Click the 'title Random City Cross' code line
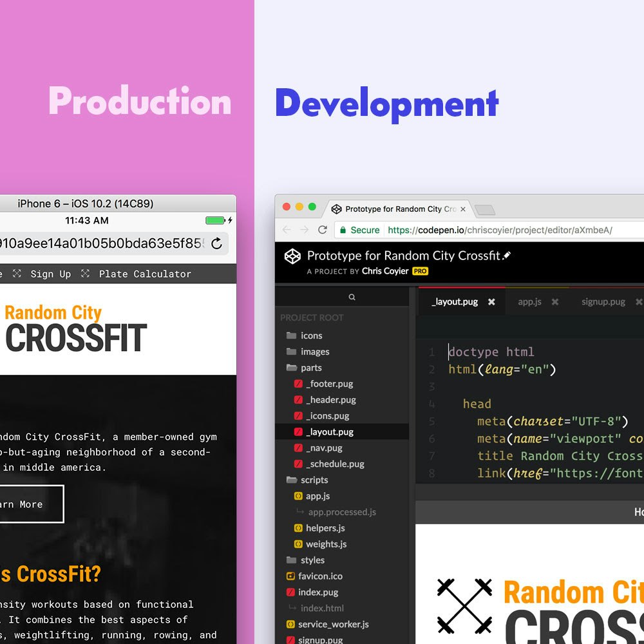The width and height of the screenshot is (644, 644). 560,456
